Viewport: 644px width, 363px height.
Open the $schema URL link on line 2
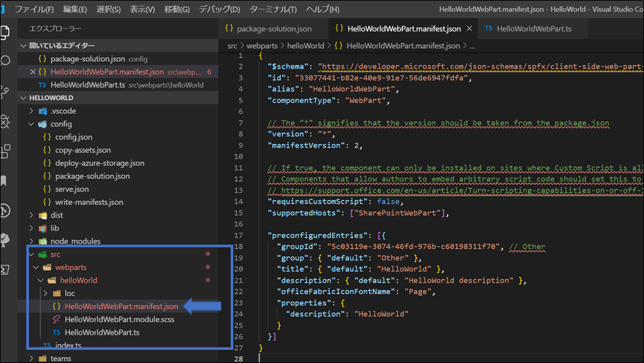point(481,66)
